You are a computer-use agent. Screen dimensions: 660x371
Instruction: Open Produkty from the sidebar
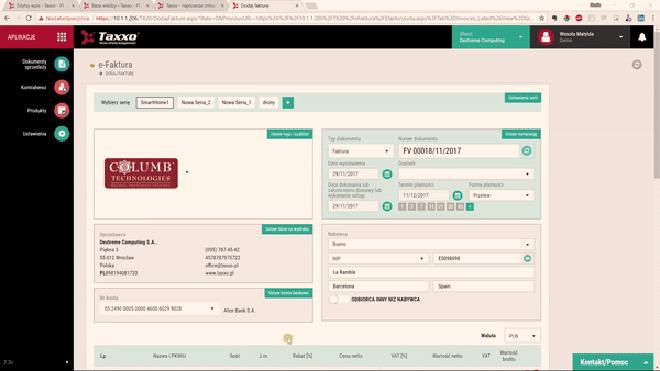[x=61, y=110]
